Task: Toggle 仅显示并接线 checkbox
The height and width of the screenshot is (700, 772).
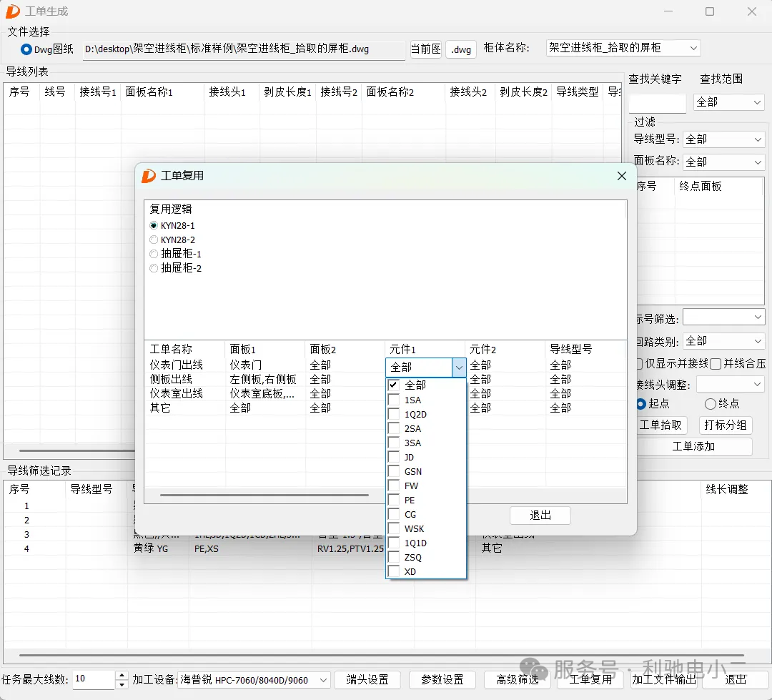Action: pyautogui.click(x=640, y=363)
